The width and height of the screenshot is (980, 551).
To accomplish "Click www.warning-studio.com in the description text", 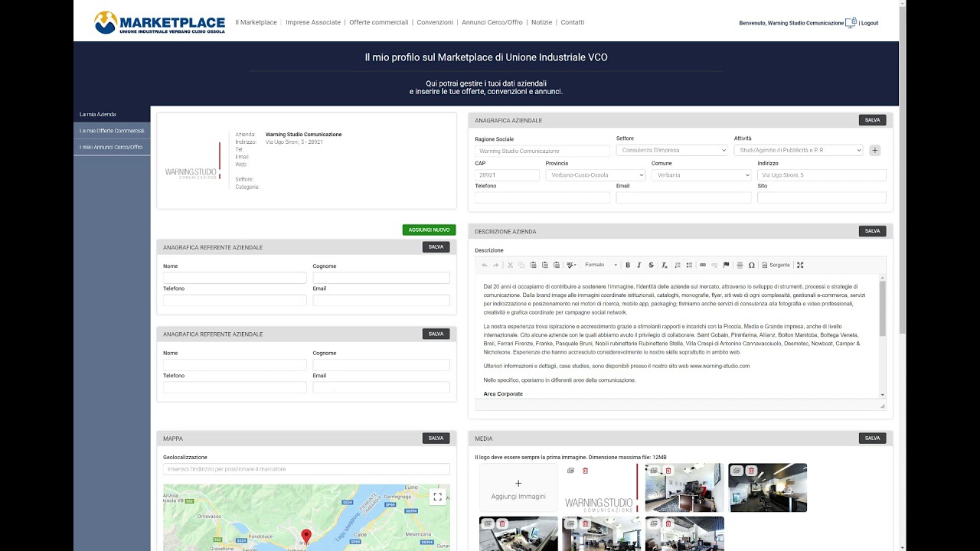I will [720, 366].
